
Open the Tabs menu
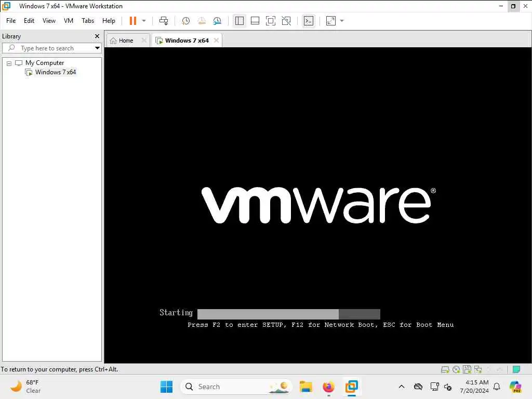tap(88, 21)
